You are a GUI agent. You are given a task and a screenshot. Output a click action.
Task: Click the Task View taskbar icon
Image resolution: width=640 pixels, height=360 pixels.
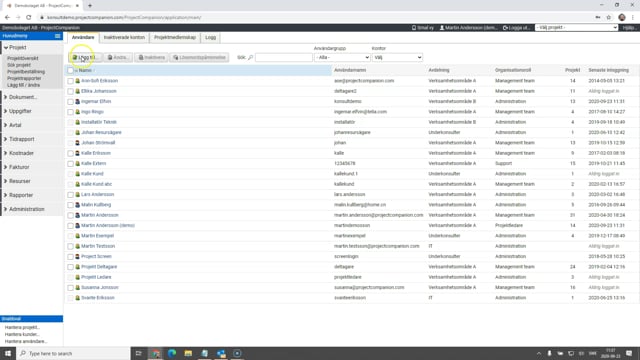point(138,353)
